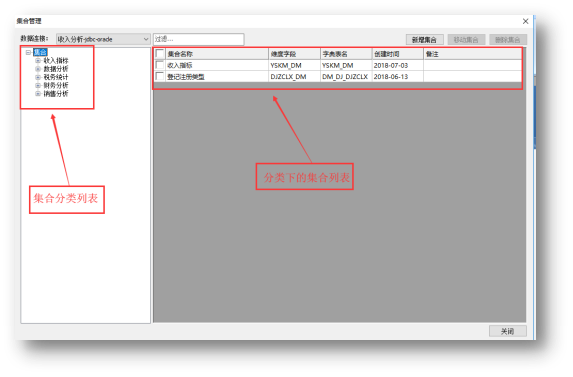
Task: Expand the 税务统计 tree node
Action: click(x=38, y=77)
